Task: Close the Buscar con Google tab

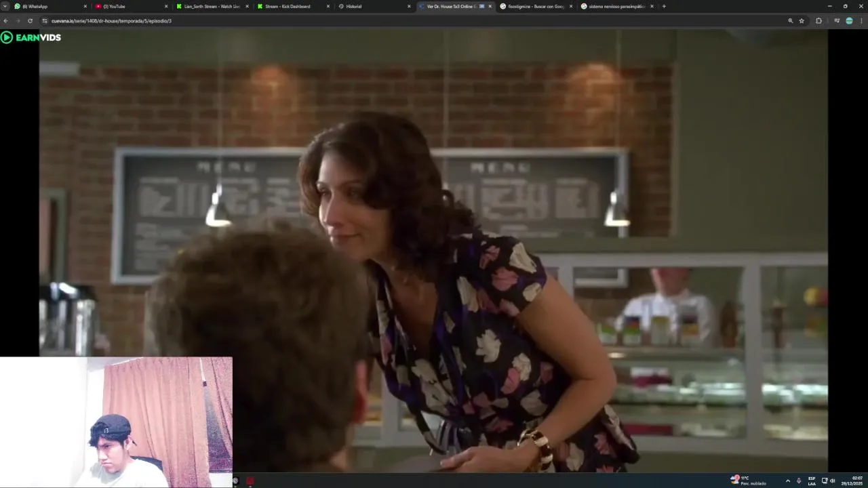Action: (571, 6)
